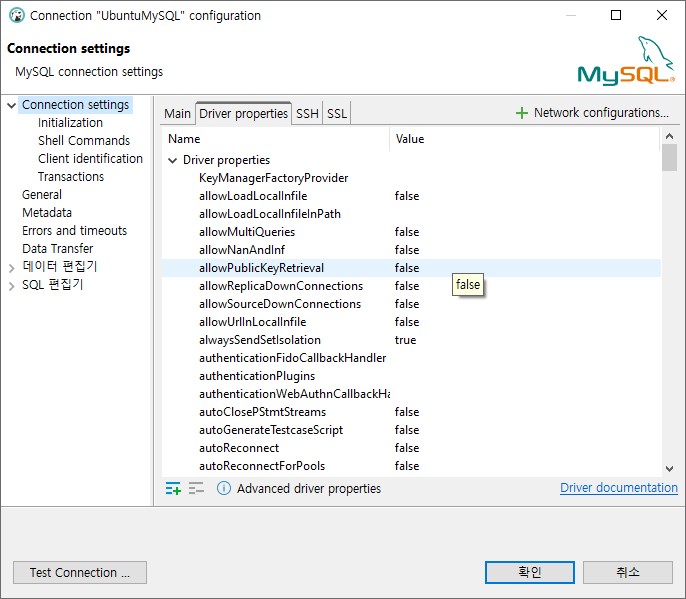The image size is (686, 599).
Task: Click the DBeaver icon in title bar
Action: [x=17, y=15]
